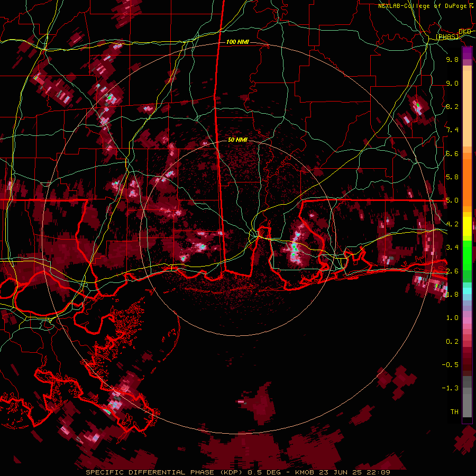The image size is (476, 476).
Task: Click the -0.5 scale value
Action: pyautogui.click(x=450, y=365)
